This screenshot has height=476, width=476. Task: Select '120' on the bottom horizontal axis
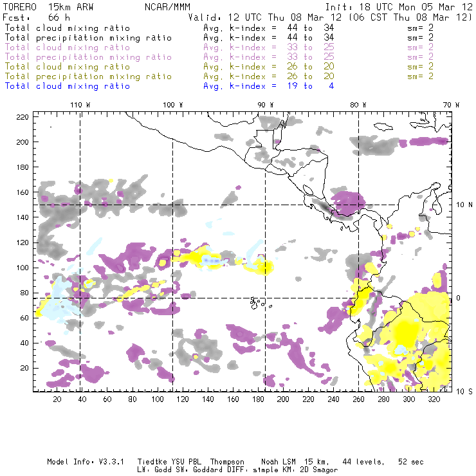click(x=183, y=399)
